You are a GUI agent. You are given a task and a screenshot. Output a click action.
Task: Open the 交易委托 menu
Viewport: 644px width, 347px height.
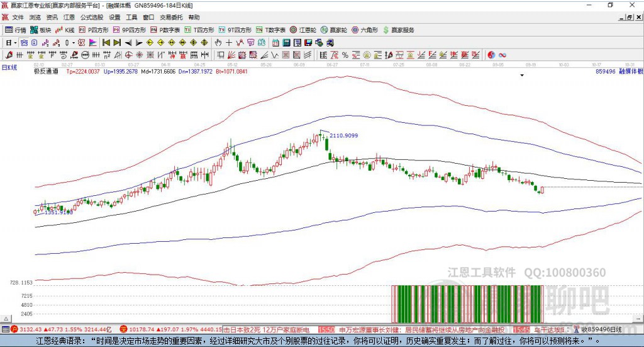pyautogui.click(x=171, y=17)
